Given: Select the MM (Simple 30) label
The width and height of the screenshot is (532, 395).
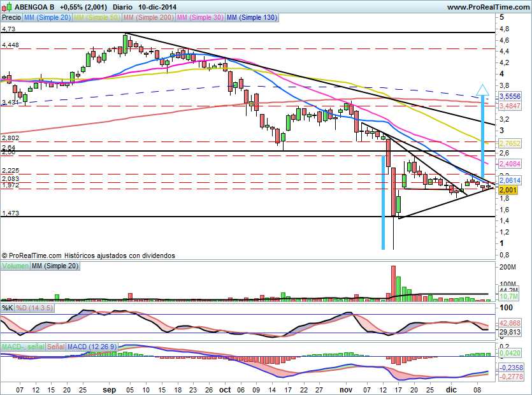Looking at the screenshot, I should [x=200, y=17].
